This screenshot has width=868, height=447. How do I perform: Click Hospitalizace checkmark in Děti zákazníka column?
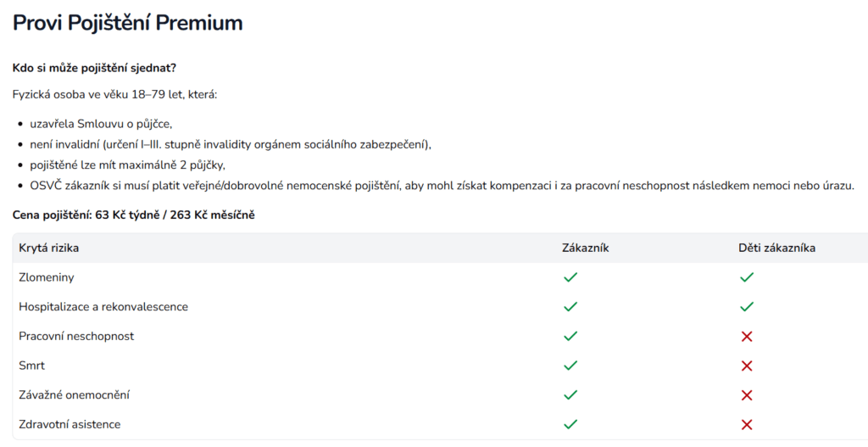pos(747,306)
